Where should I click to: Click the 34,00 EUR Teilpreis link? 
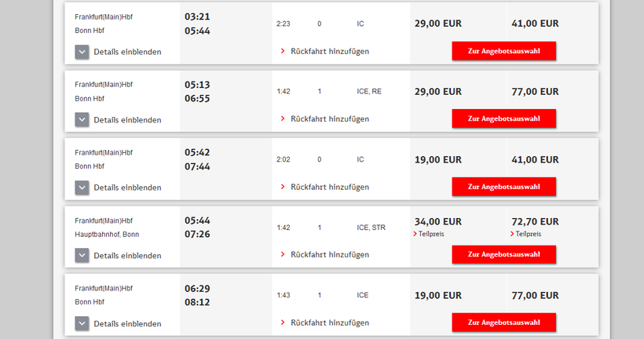tap(431, 234)
